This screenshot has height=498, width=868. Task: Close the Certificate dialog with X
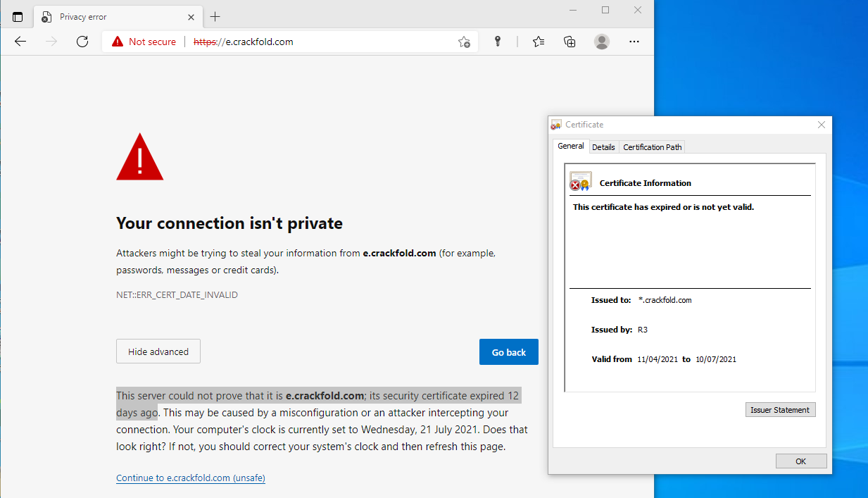pyautogui.click(x=821, y=125)
